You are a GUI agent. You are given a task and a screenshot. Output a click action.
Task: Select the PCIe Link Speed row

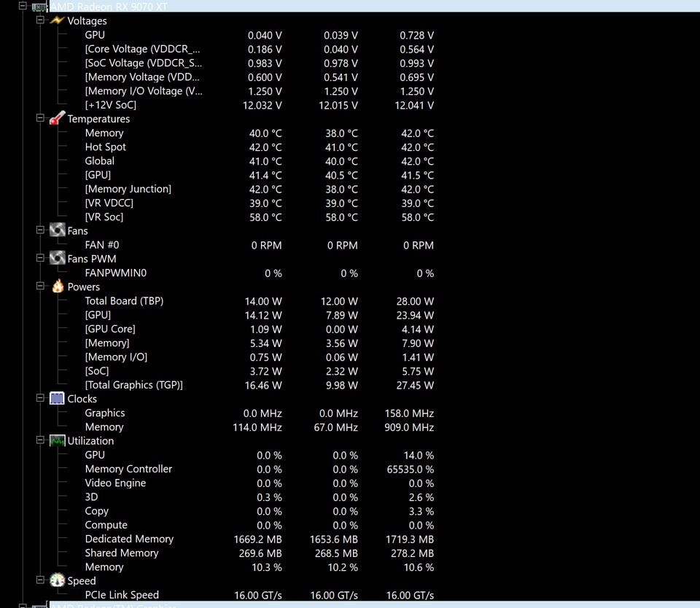(x=259, y=595)
